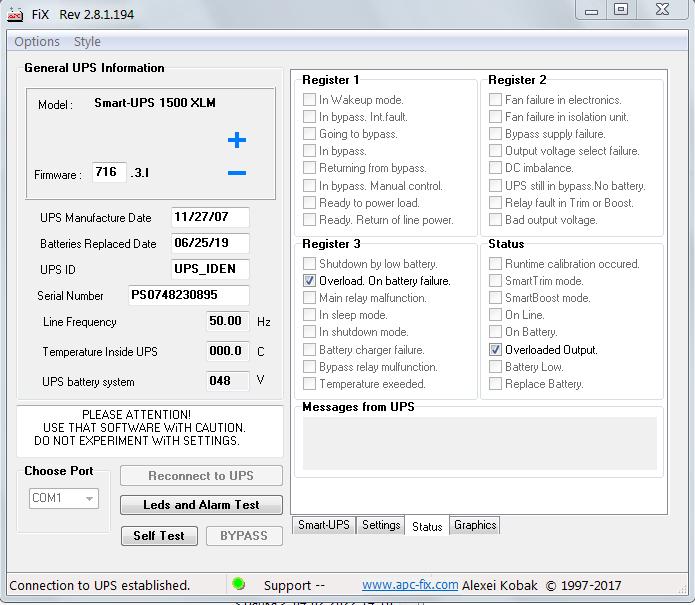Visit the www.apc-fix.com link
Image resolution: width=695 pixels, height=605 pixels.
point(410,585)
